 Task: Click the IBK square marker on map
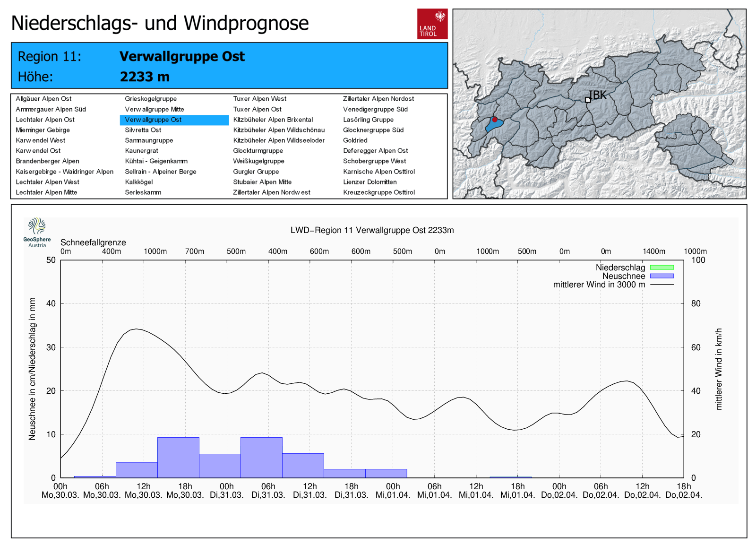coord(588,100)
